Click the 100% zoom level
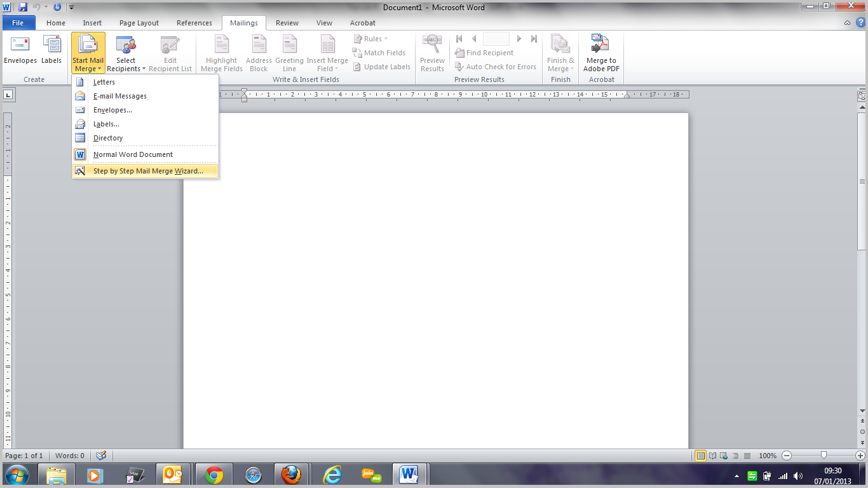868x488 pixels. [x=768, y=456]
